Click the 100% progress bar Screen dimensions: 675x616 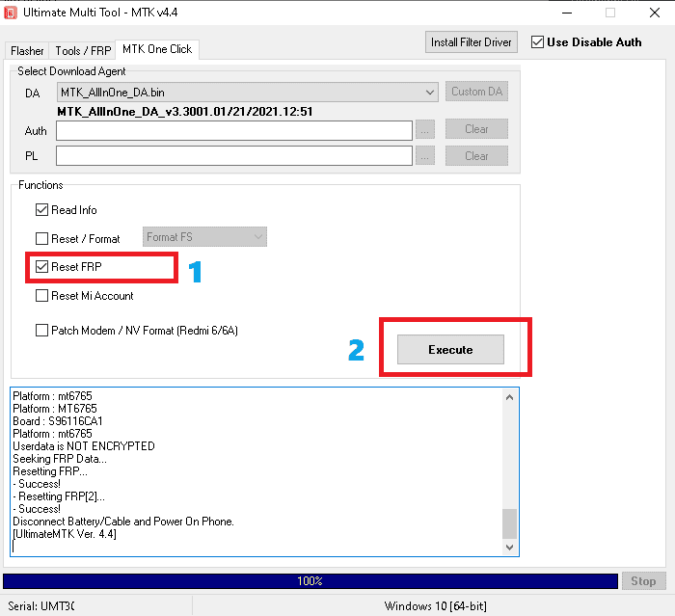tap(310, 581)
